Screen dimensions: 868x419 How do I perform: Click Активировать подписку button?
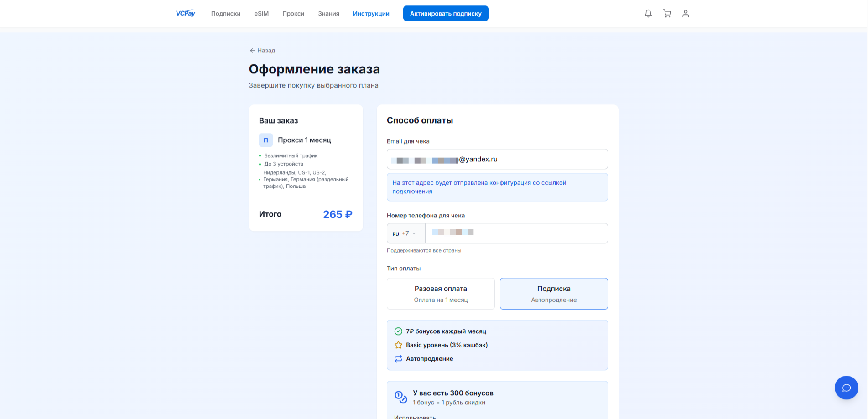point(446,13)
